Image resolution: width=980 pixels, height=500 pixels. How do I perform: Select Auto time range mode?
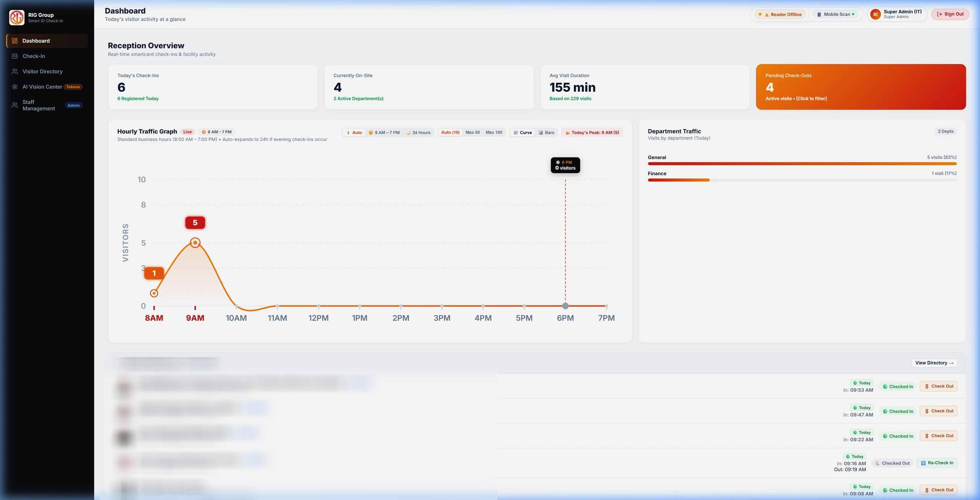tap(354, 133)
